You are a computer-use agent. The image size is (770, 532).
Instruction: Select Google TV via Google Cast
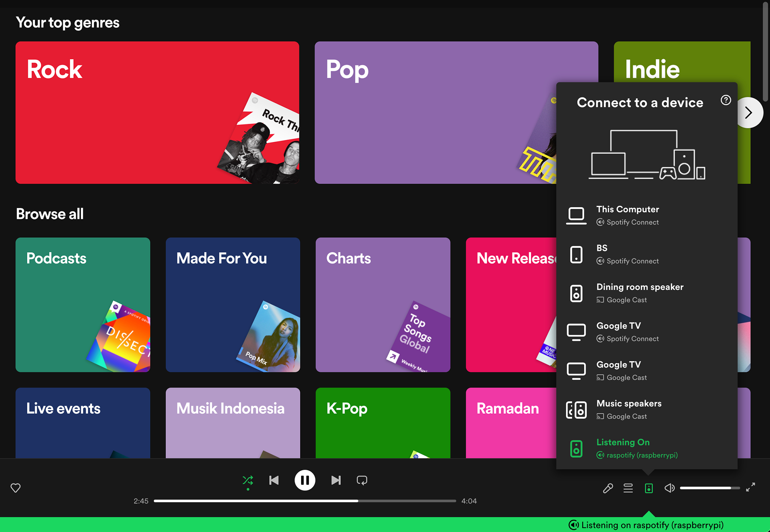(x=647, y=371)
